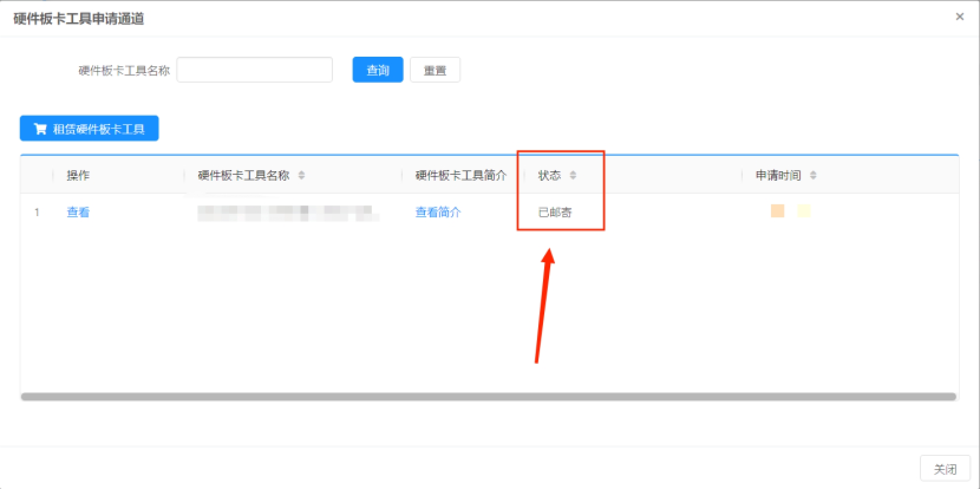Open the 查看简介 link

438,212
